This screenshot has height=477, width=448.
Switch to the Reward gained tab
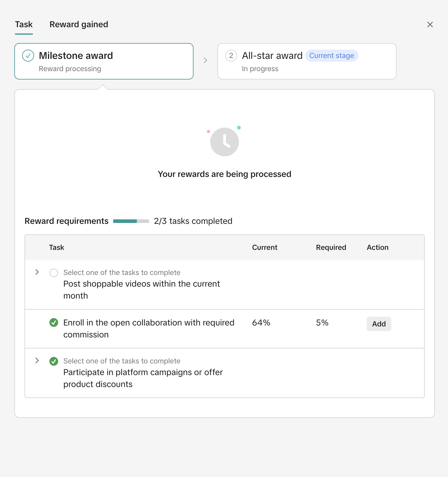point(79,25)
